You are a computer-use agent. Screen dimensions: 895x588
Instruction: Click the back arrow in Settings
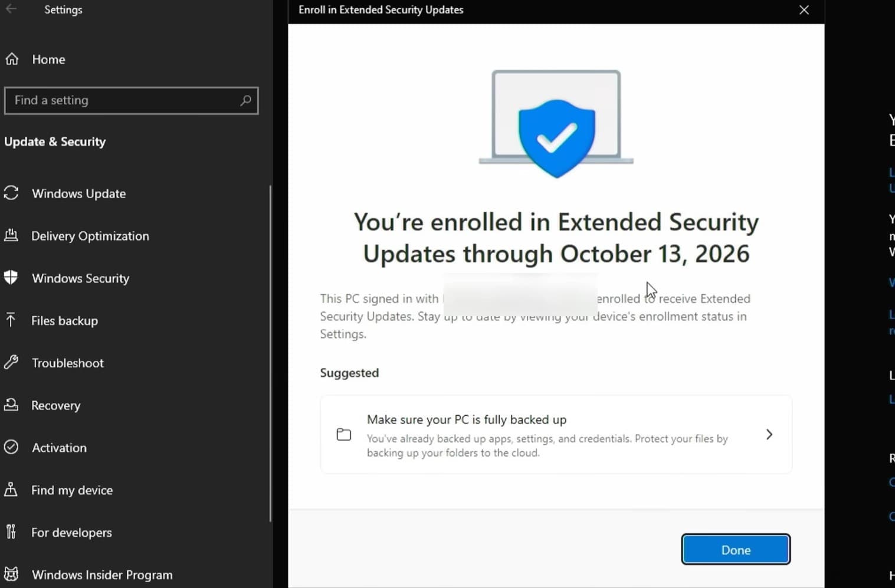coord(12,9)
